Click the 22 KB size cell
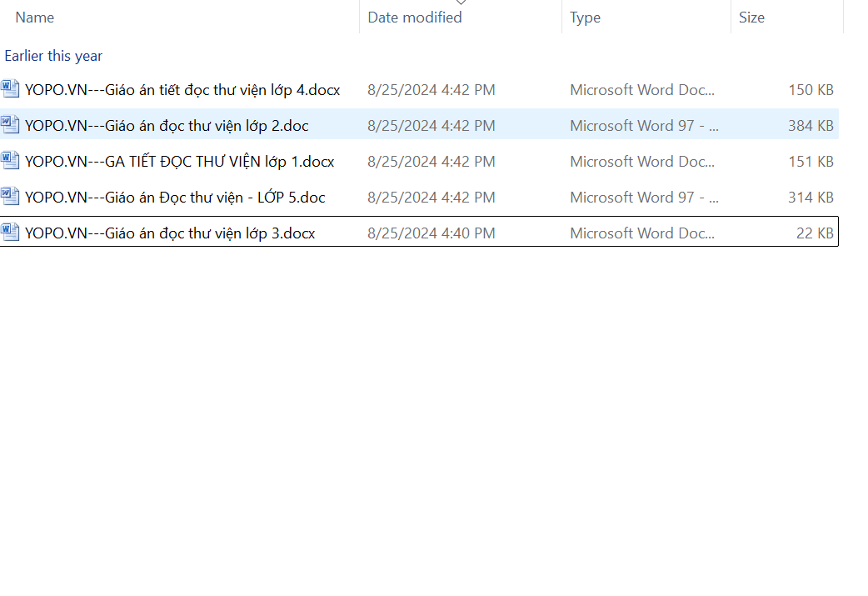 point(814,233)
